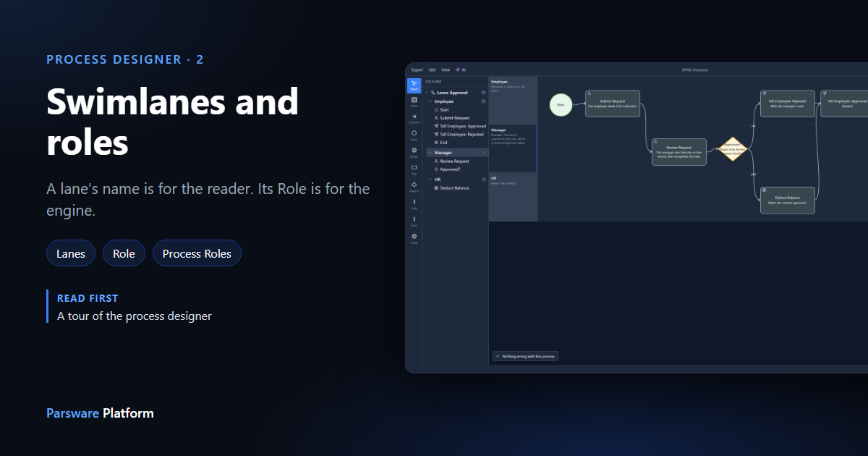The image size is (868, 456).
Task: Open the Edit menu
Action: (432, 69)
